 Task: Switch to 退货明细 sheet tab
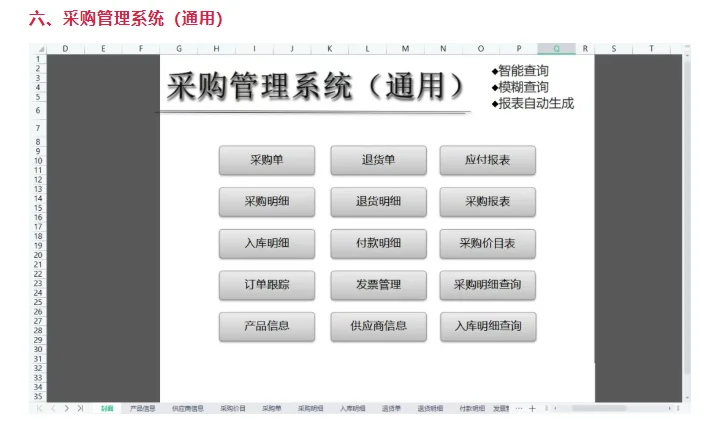(430, 408)
